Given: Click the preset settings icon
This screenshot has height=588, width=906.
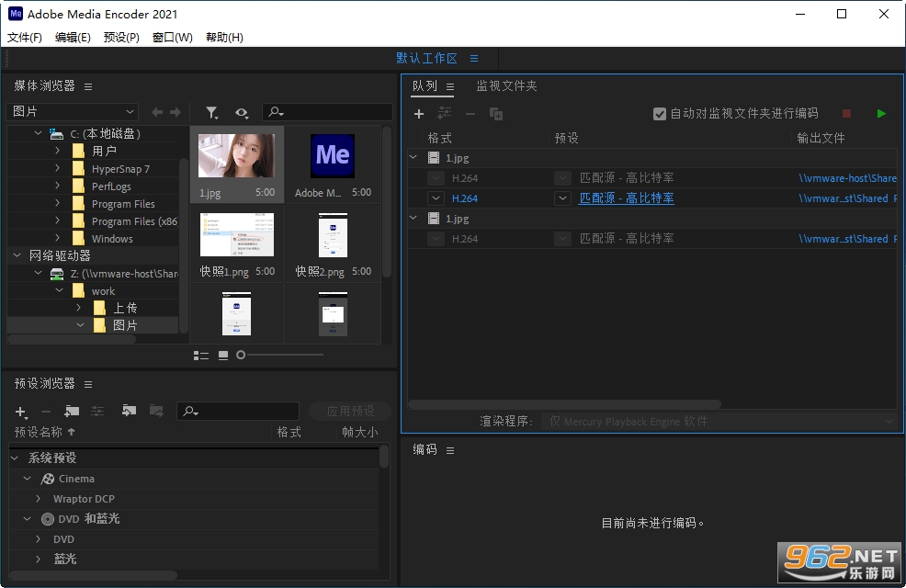Looking at the screenshot, I should tap(97, 411).
